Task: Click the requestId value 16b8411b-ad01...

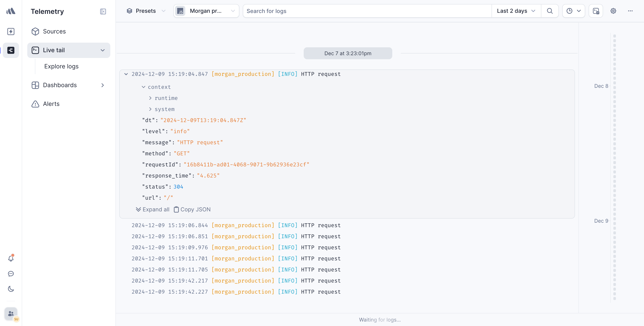Action: (246, 165)
